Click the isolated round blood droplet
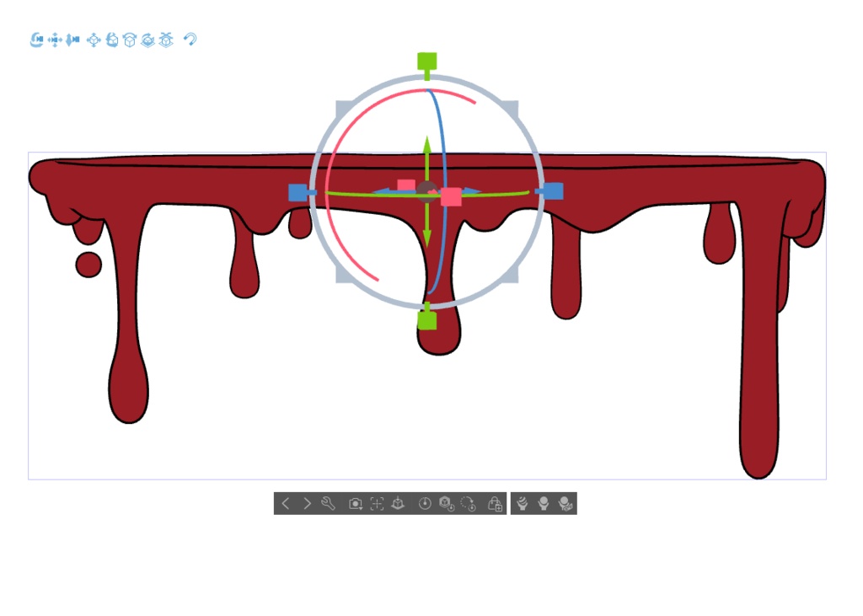The width and height of the screenshot is (863, 616). 88,265
